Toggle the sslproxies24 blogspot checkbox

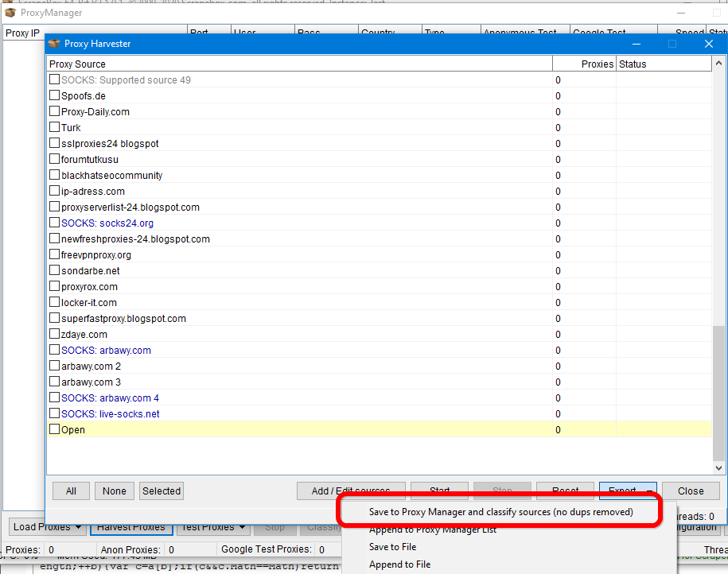point(54,143)
